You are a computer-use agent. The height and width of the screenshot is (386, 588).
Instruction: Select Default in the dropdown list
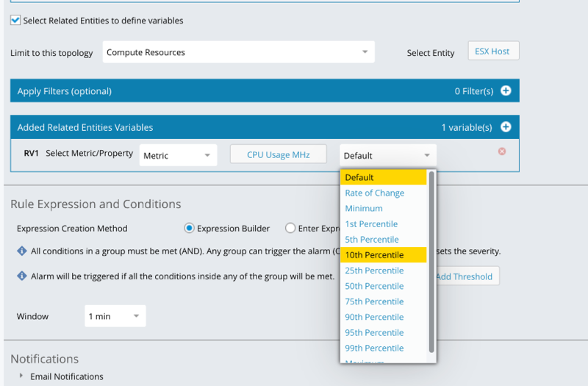point(383,177)
